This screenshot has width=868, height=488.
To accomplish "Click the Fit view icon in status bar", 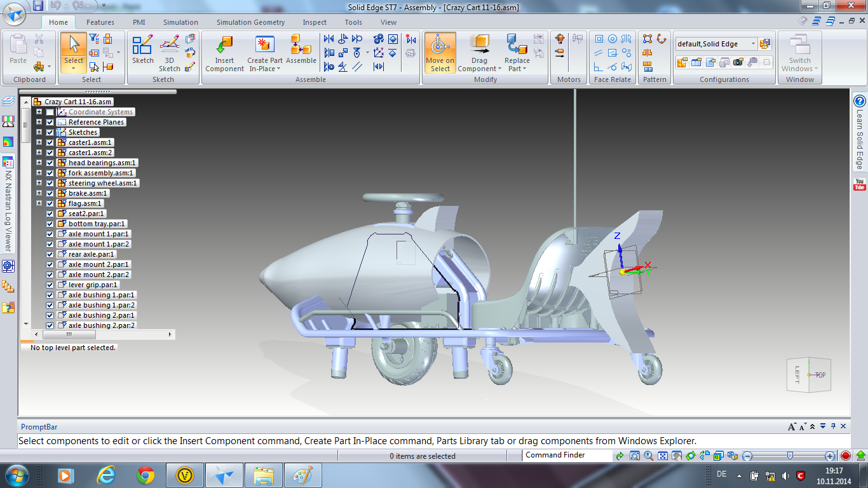I will point(663,456).
